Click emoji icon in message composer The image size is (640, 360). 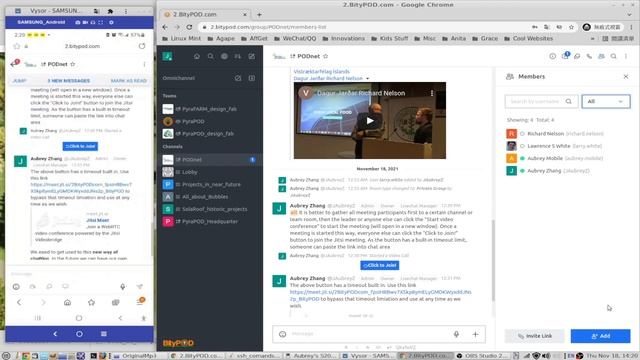point(282,334)
